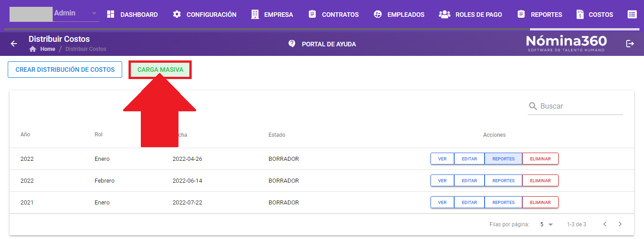Go back using the left arrow icon

14,44
